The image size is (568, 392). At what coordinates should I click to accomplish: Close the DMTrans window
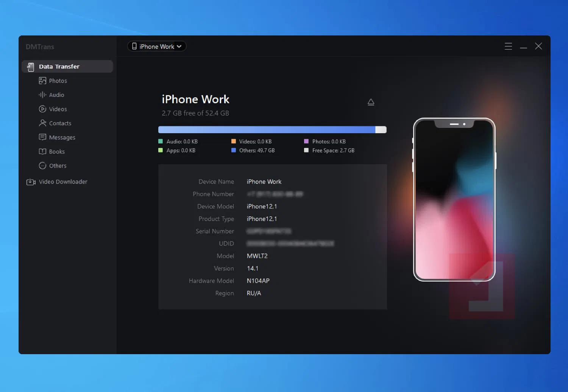point(538,46)
